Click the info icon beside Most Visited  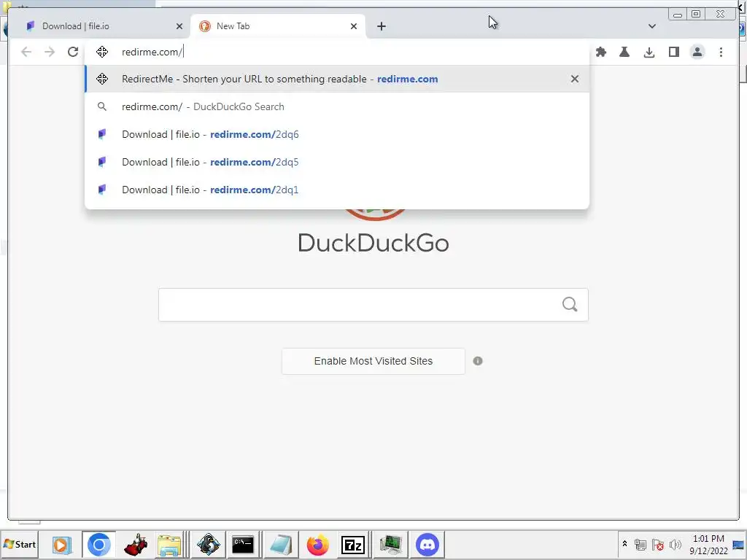[478, 361]
